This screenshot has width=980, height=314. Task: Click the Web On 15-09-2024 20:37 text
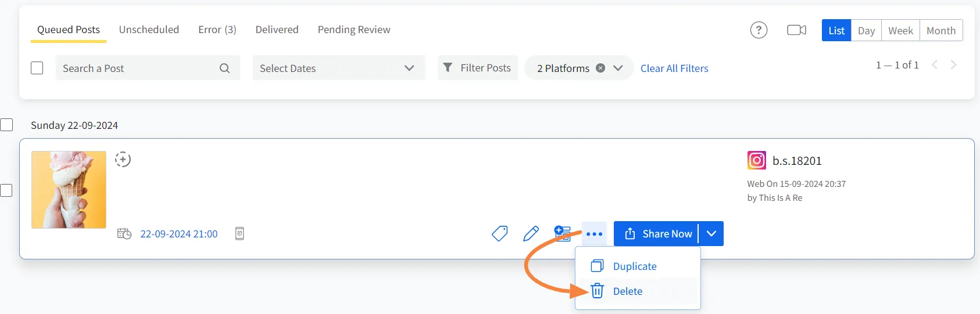pyautogui.click(x=796, y=184)
